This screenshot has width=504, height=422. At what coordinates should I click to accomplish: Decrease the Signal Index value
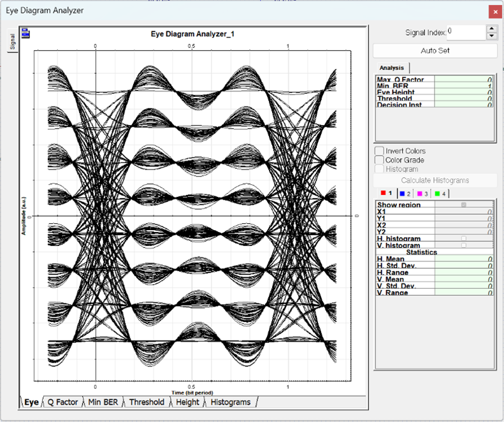click(491, 36)
